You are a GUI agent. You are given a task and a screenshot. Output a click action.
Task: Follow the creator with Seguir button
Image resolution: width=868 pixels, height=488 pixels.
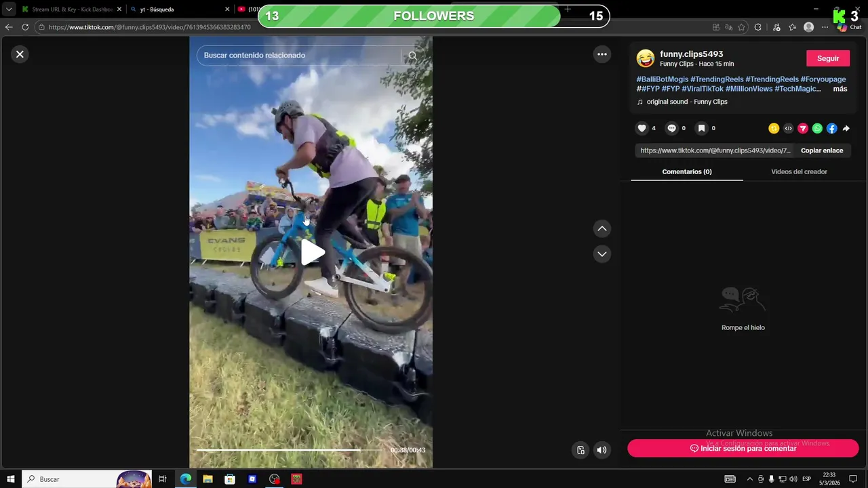pyautogui.click(x=828, y=58)
